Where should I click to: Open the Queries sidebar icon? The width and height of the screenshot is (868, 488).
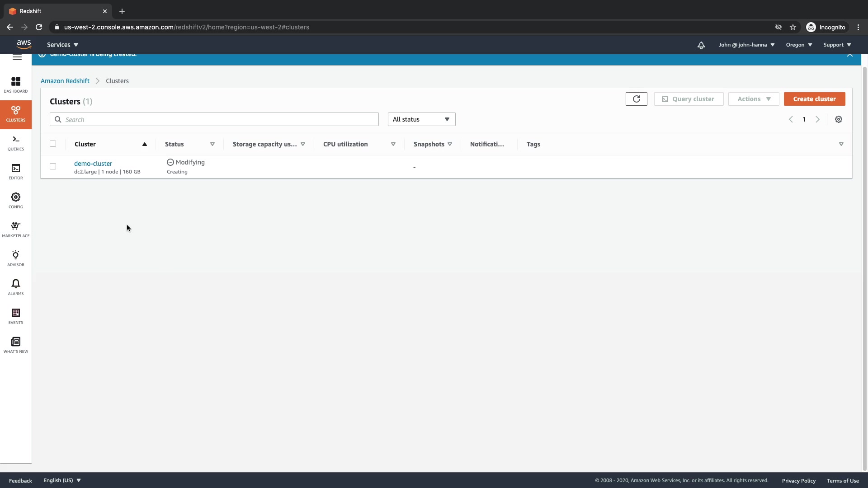[16, 142]
